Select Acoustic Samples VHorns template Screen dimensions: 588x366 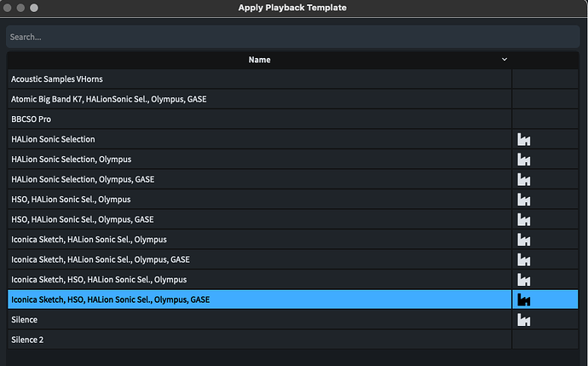(57, 79)
